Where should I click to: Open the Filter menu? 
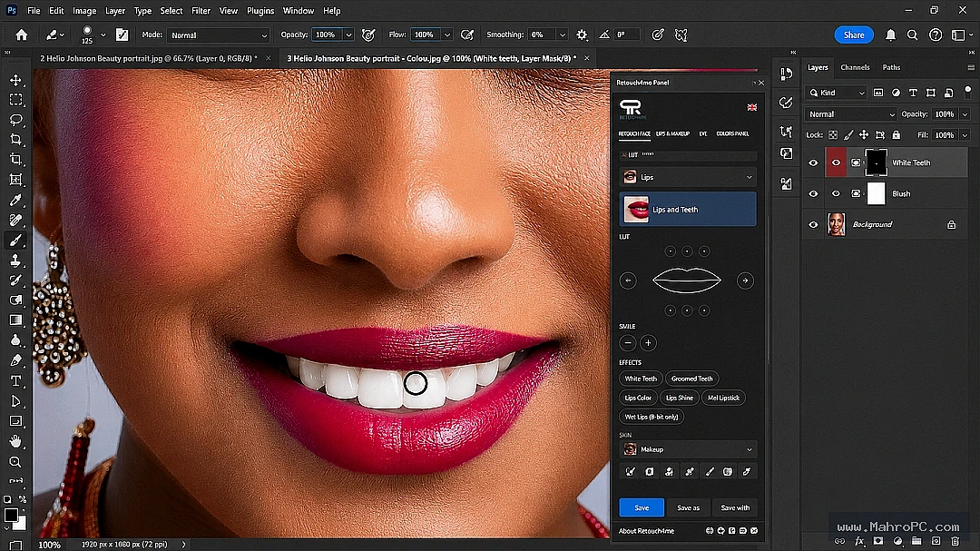pos(201,11)
